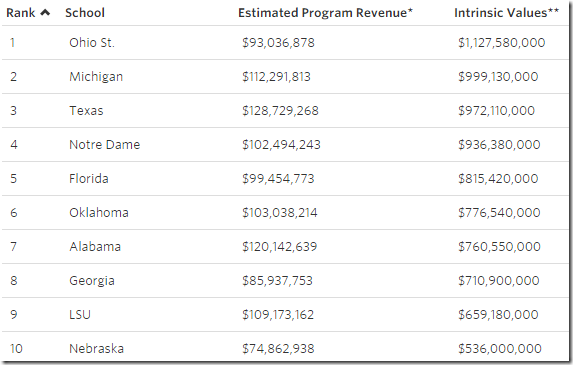Click the Texas row school name
This screenshot has width=573, height=365.
(x=86, y=111)
